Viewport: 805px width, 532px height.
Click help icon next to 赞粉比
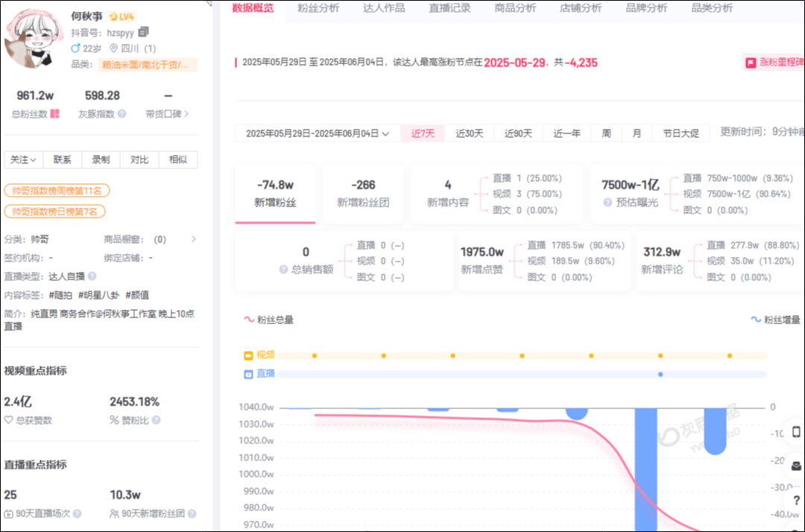(156, 420)
